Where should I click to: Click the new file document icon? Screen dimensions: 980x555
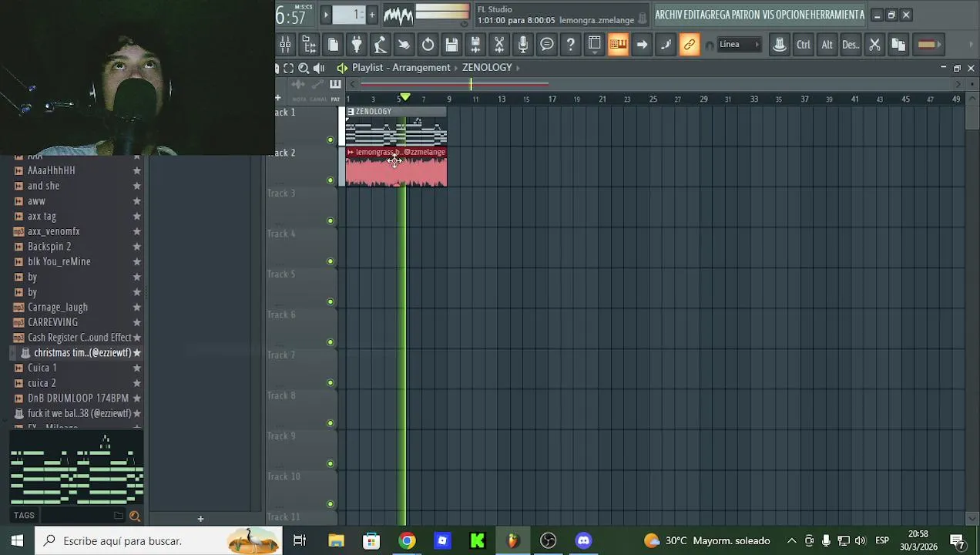coord(333,45)
